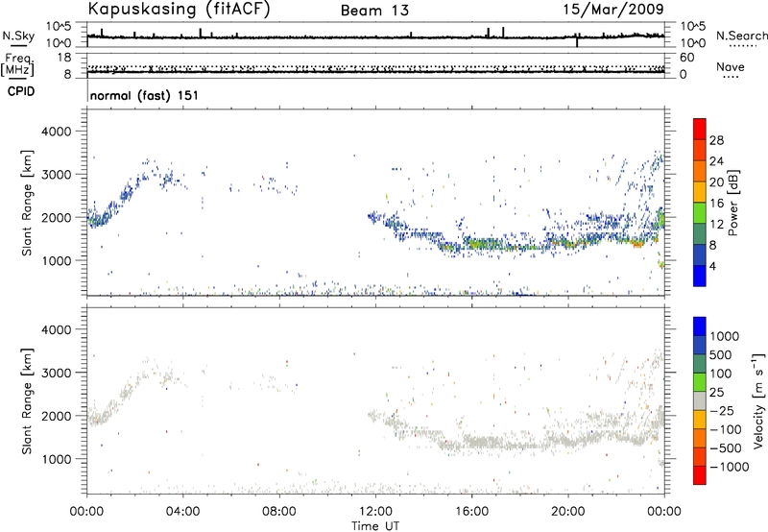Click the "60" tick on Nave axis

coord(686,58)
